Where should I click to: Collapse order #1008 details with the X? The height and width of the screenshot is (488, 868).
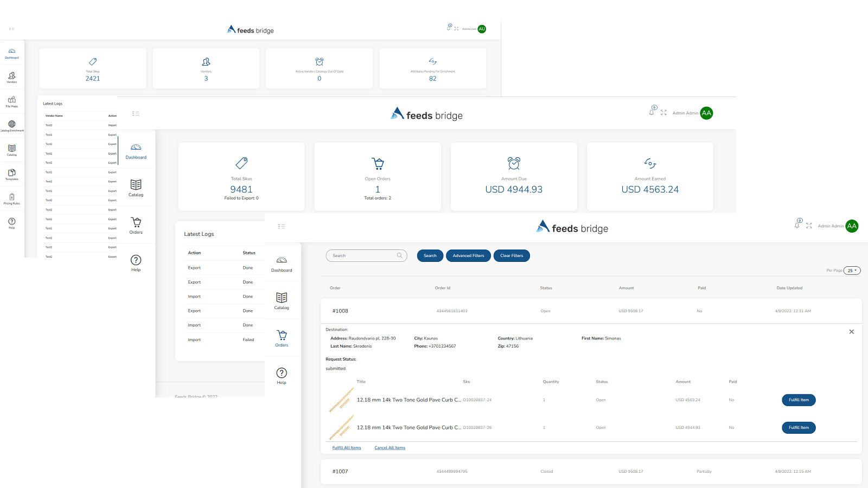[x=851, y=331]
